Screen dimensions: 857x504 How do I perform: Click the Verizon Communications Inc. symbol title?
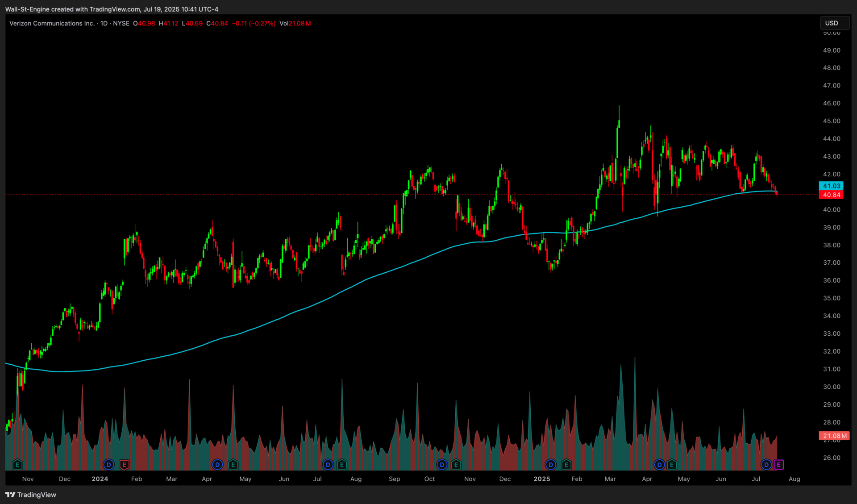pyautogui.click(x=52, y=23)
